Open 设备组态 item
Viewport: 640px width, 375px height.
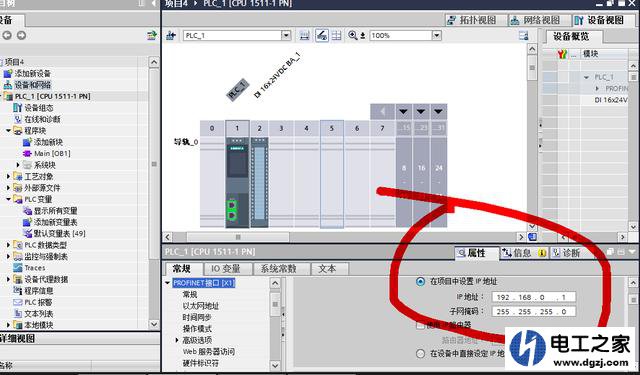tap(39, 108)
